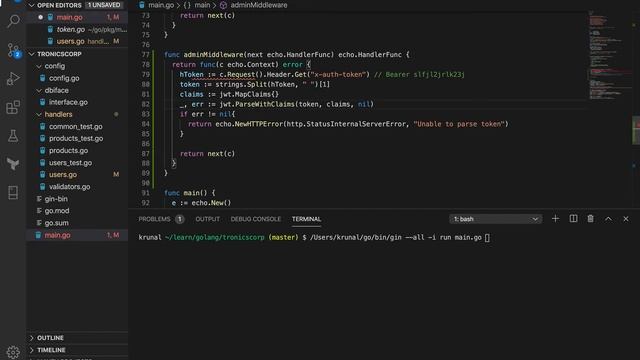Collapse the handlers folder
The height and width of the screenshot is (360, 640).
pos(39,114)
